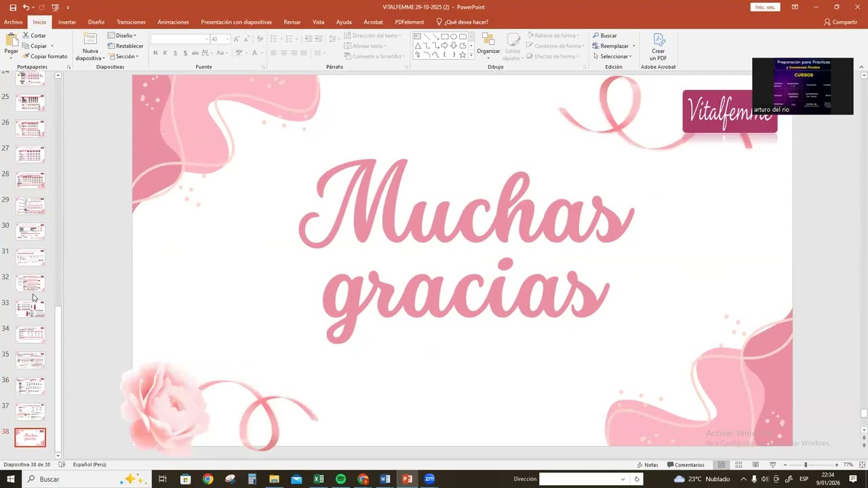This screenshot has width=868, height=488.
Task: Open Excel from the taskbar
Action: 319,479
